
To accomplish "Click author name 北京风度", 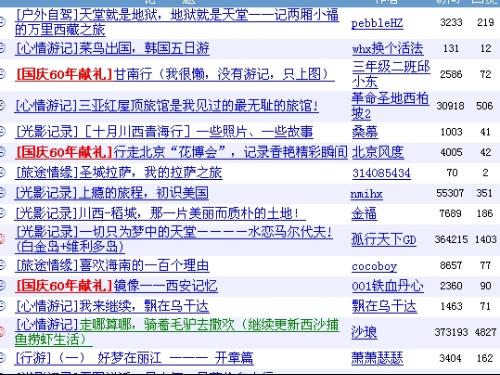I will click(x=378, y=153).
